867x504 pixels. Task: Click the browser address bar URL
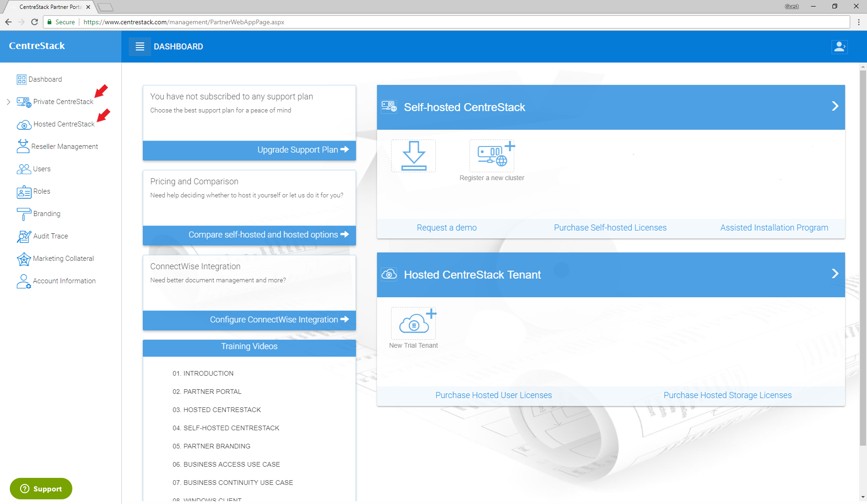(x=184, y=22)
